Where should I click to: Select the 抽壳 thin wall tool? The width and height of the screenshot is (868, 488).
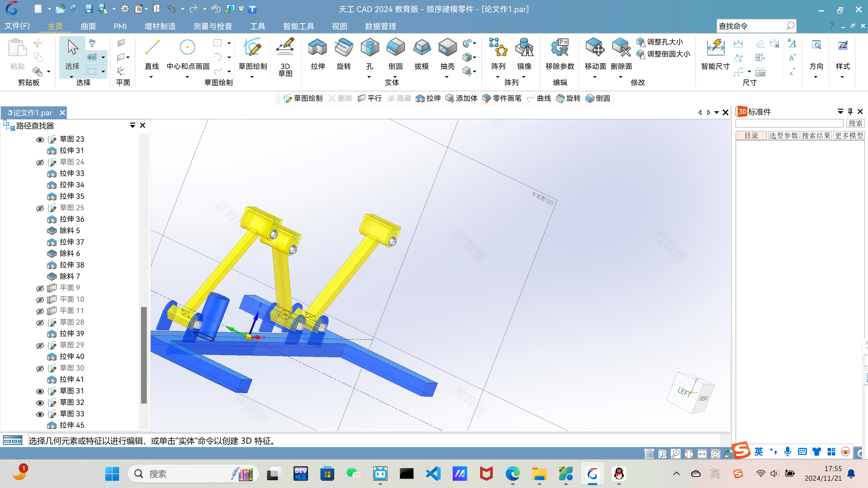point(448,54)
